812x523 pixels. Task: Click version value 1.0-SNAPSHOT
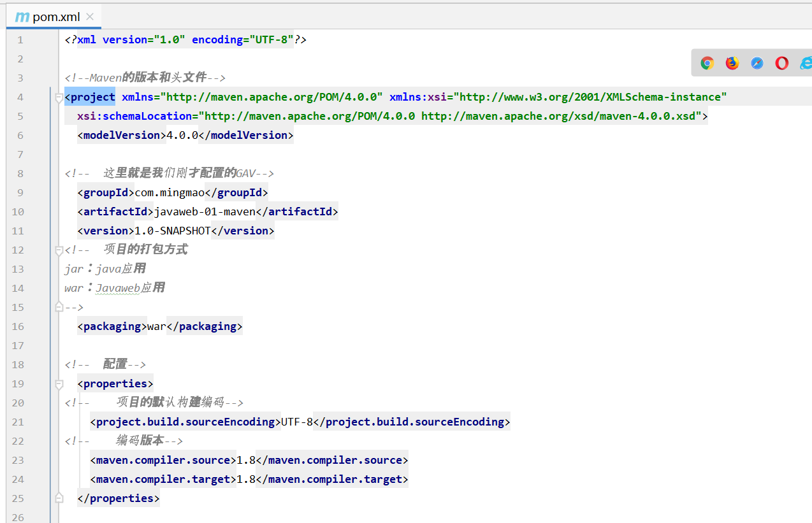click(173, 231)
